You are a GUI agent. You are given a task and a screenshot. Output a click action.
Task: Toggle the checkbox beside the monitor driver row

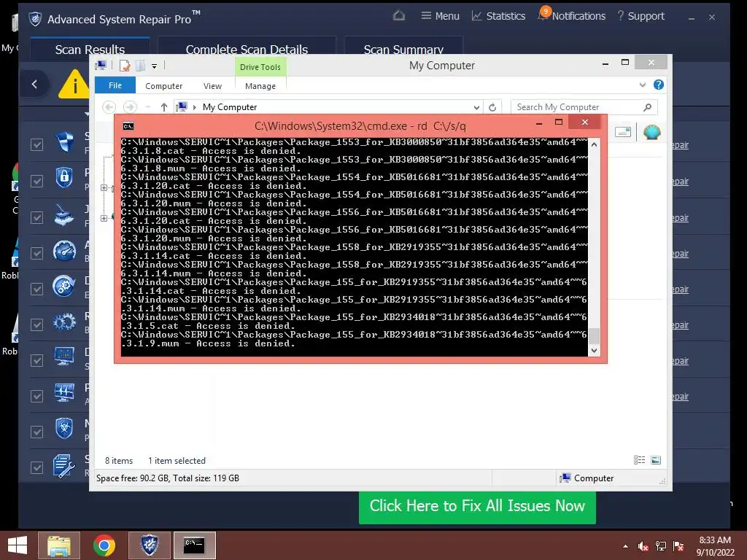tap(36, 360)
